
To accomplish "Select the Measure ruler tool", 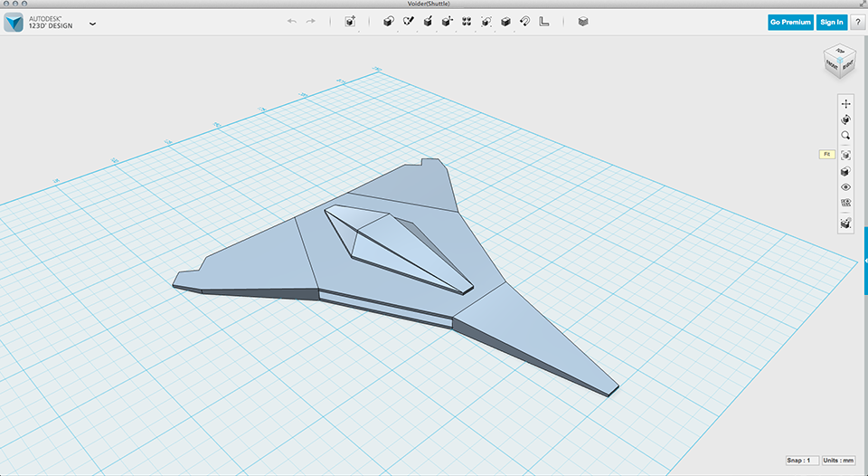I will 544,22.
